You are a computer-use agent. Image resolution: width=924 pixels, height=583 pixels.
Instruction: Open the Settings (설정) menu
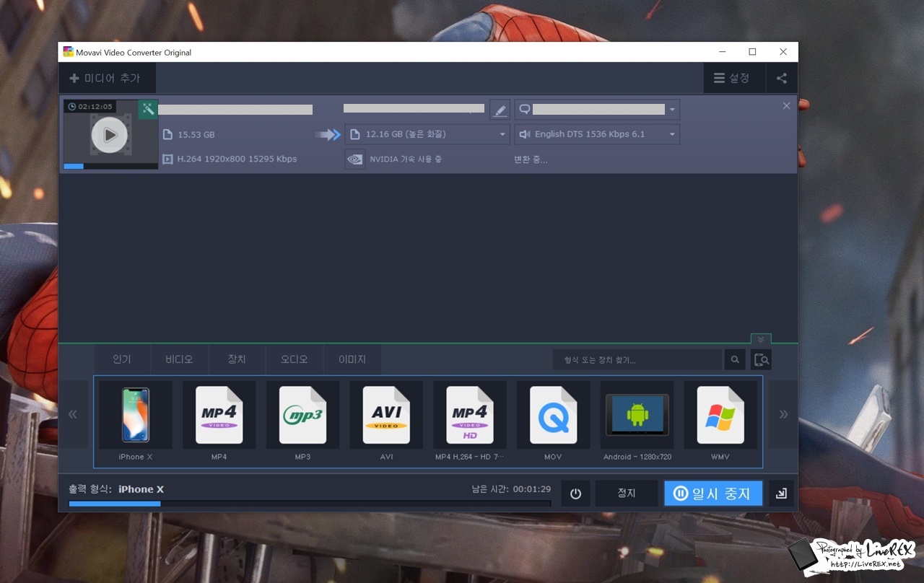733,78
